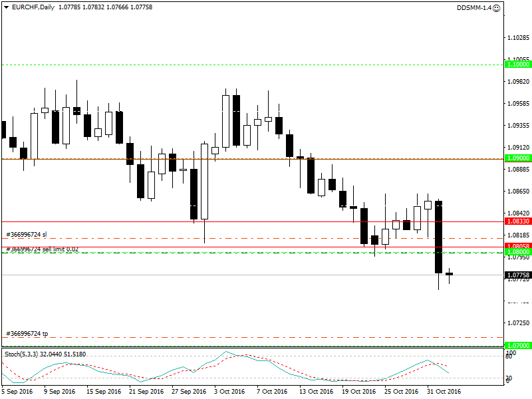532x399 pixels.
Task: Click the 19 Oct 2016 date label
Action: 358,391
